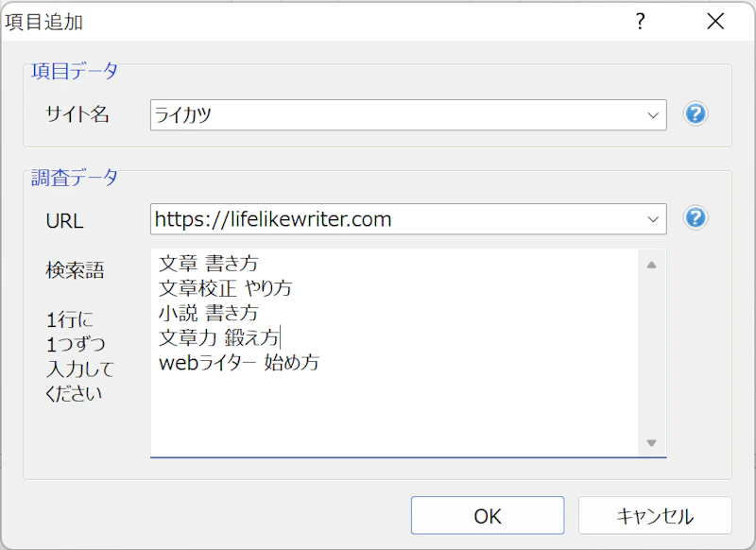This screenshot has width=756, height=550.
Task: Click empty area below keywords in 検索語 box
Action: point(394,416)
